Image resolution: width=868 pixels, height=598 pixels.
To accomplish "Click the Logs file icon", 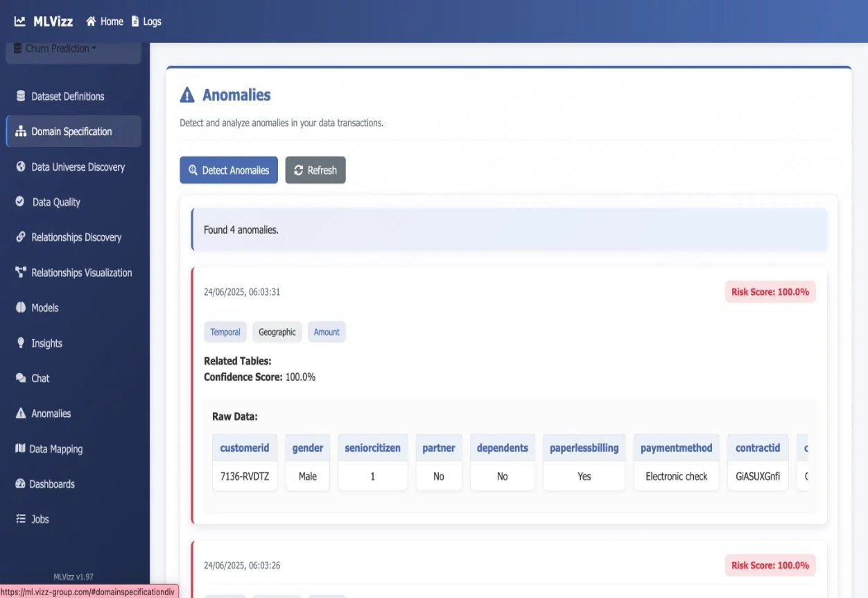I will click(135, 22).
